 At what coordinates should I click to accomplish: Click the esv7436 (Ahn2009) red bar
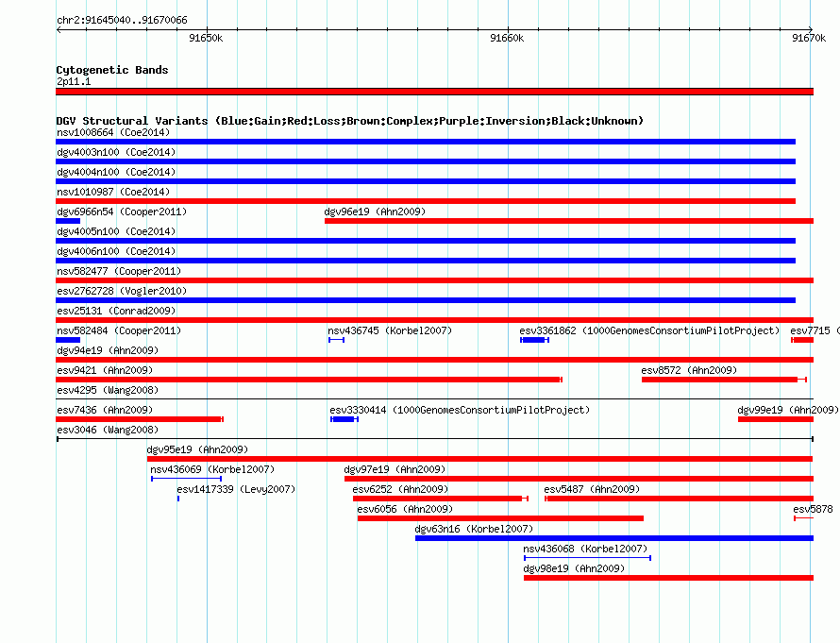point(140,419)
